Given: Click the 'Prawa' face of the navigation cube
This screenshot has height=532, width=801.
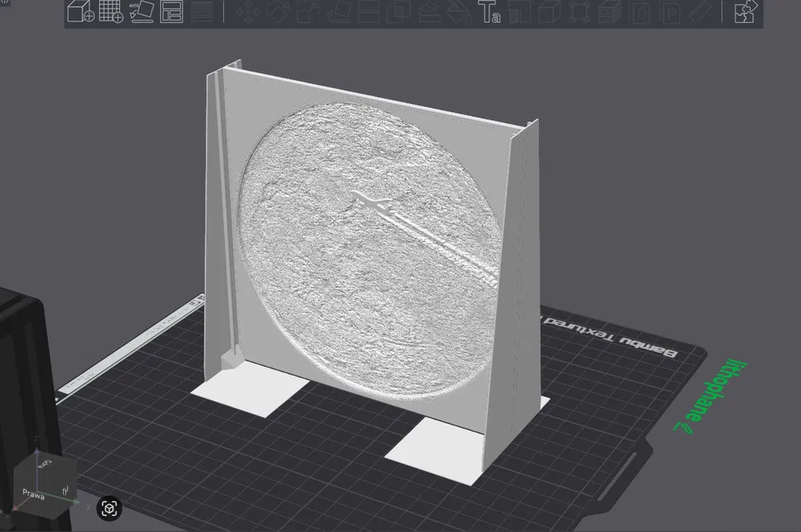Looking at the screenshot, I should pos(34,492).
